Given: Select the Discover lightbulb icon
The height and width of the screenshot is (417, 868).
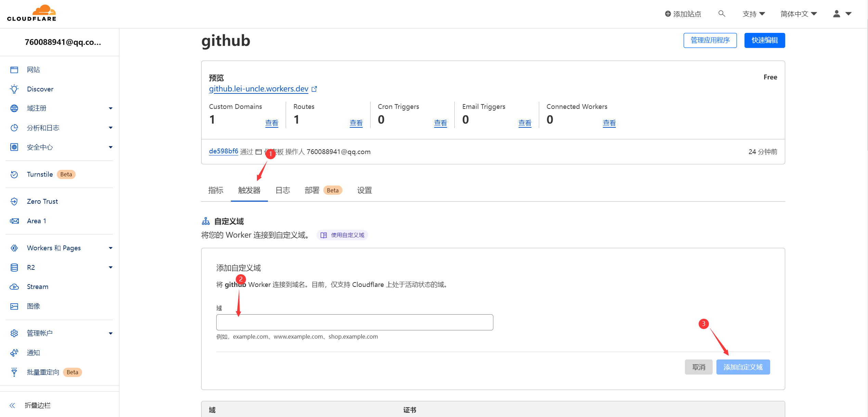Looking at the screenshot, I should tap(14, 89).
